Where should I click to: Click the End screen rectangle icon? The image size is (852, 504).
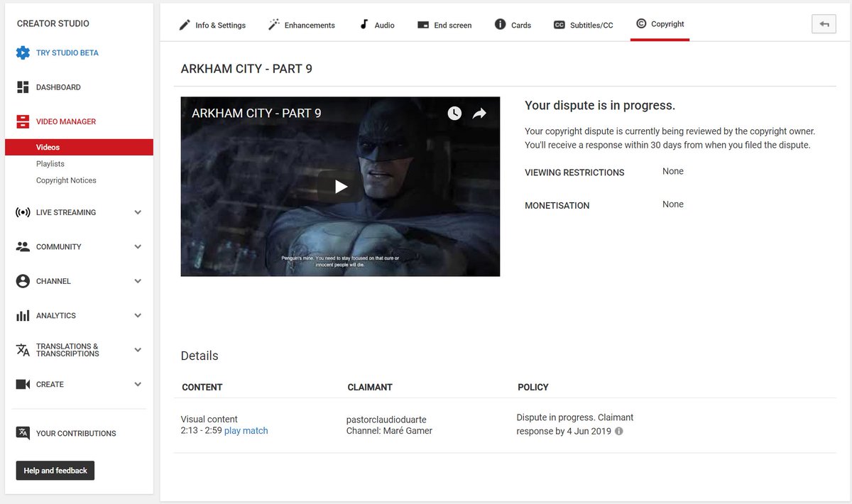422,25
